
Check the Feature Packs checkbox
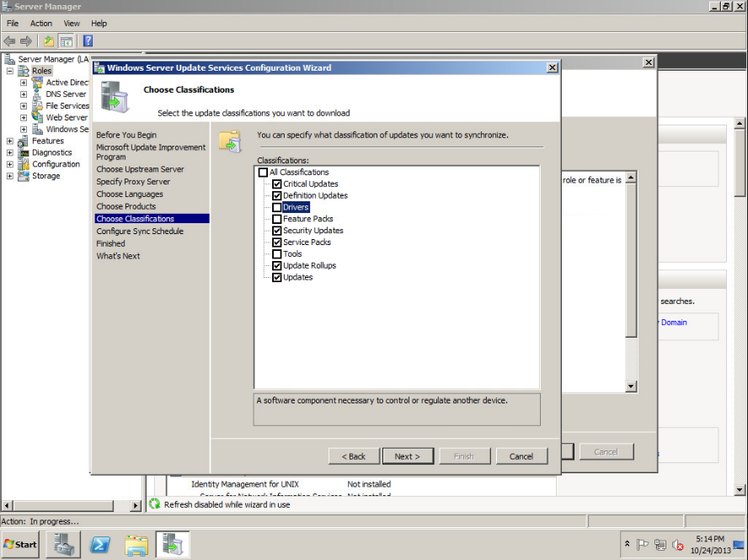pyautogui.click(x=276, y=219)
